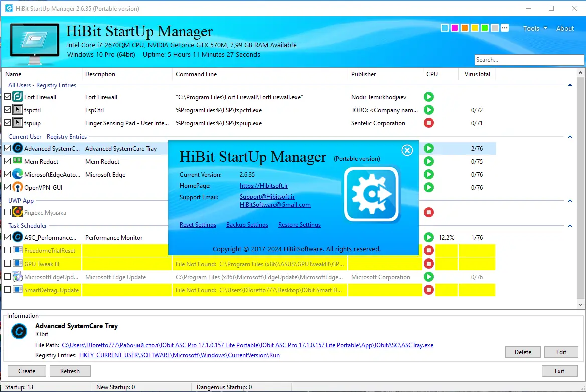Select the green color theme swatch

click(484, 28)
